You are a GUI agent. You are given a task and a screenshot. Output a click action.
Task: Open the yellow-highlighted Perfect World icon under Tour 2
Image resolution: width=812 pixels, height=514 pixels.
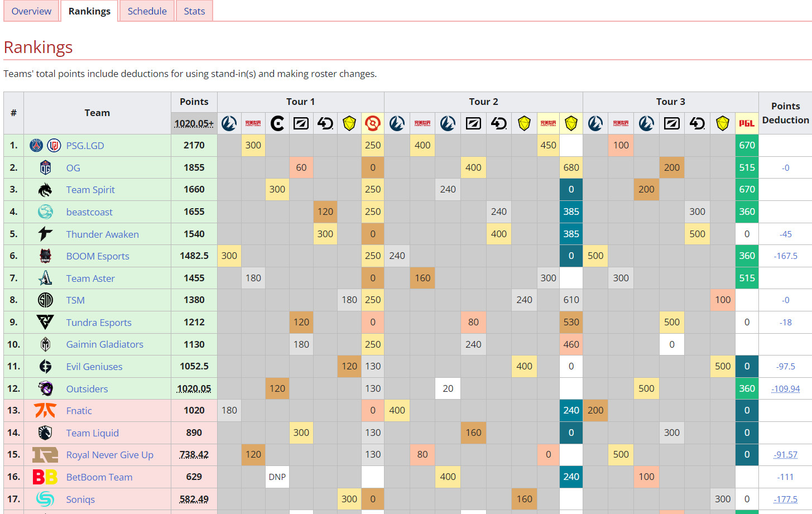pos(549,123)
